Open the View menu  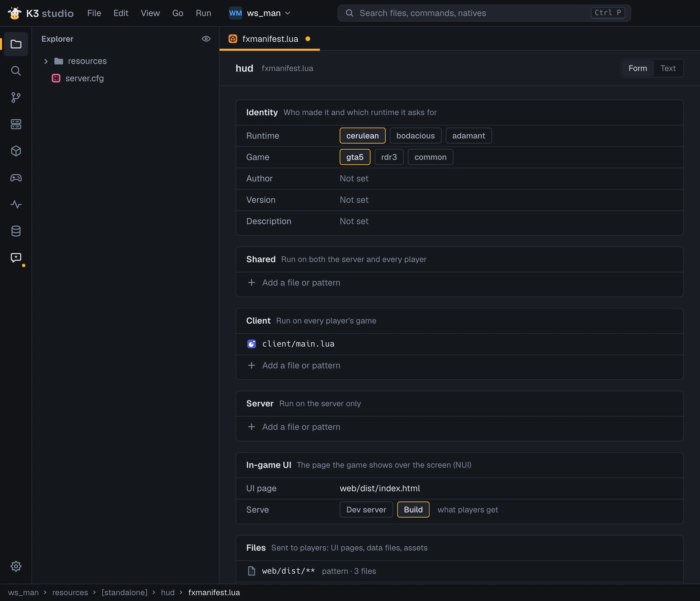(x=150, y=13)
